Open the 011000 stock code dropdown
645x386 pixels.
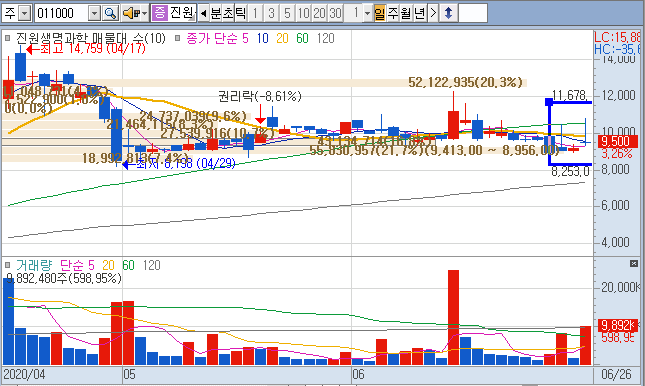(x=94, y=14)
